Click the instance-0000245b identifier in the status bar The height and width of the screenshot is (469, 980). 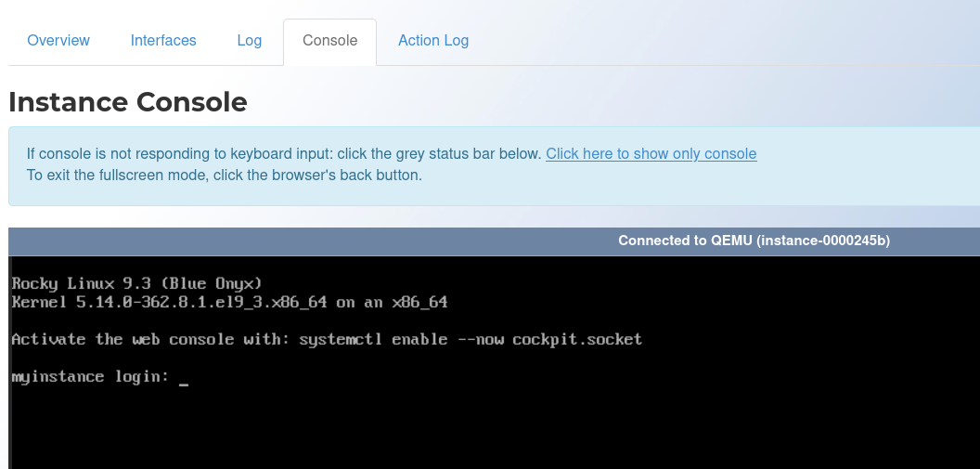click(x=822, y=241)
